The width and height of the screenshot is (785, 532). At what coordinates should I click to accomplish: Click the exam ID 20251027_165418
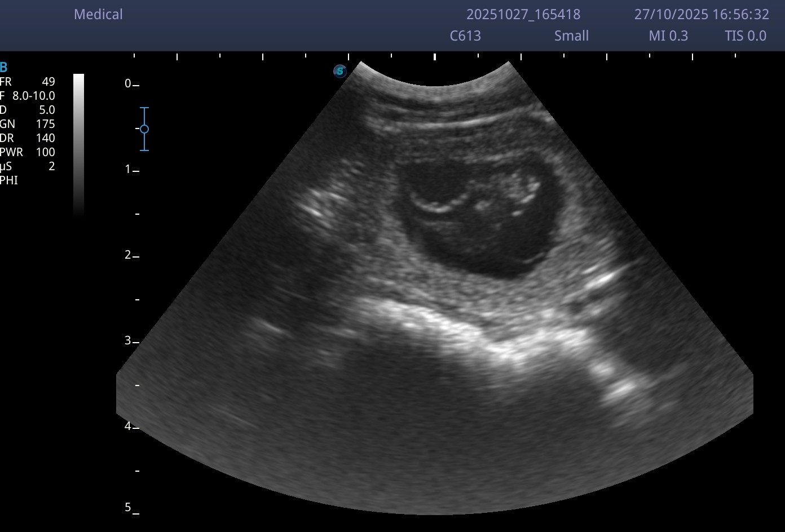(523, 15)
